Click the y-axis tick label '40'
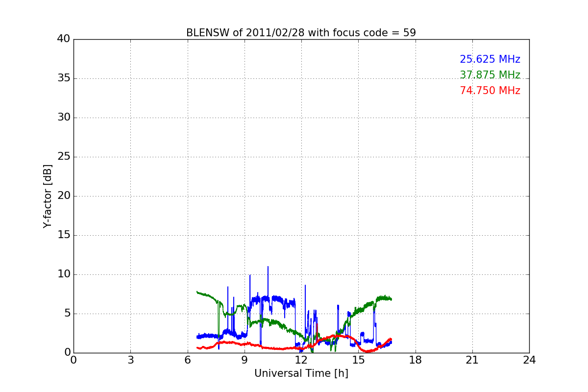 coord(64,39)
